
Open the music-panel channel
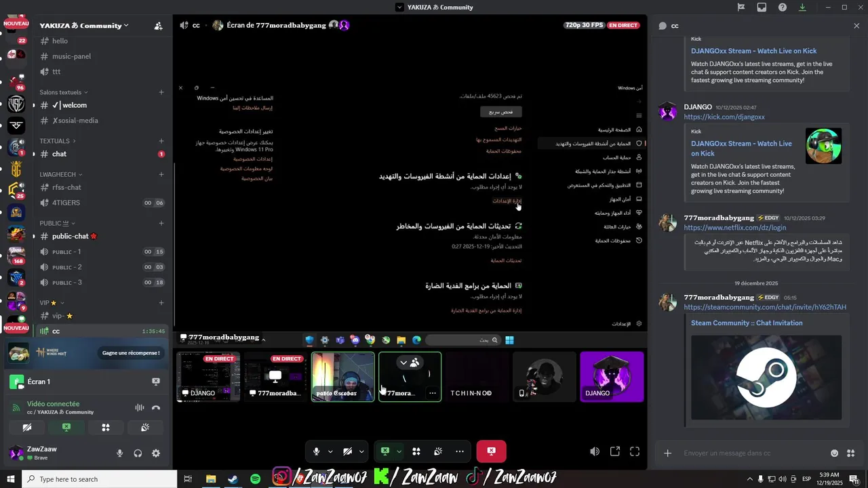[102, 56]
